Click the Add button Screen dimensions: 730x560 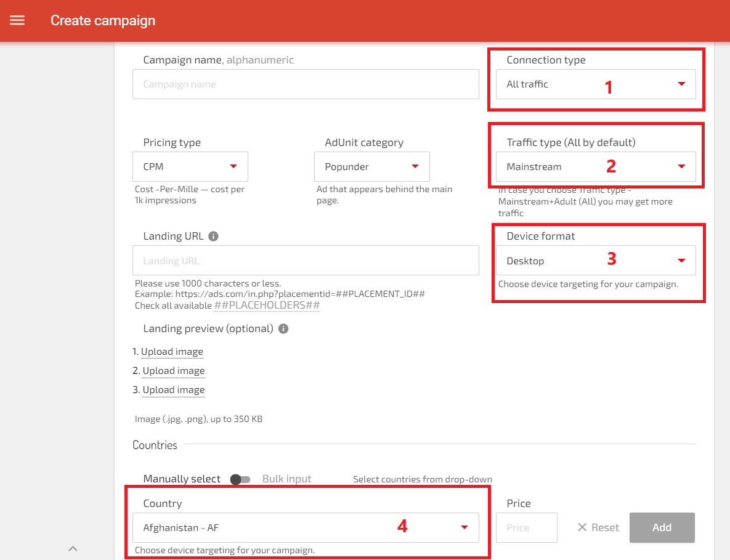tap(662, 527)
